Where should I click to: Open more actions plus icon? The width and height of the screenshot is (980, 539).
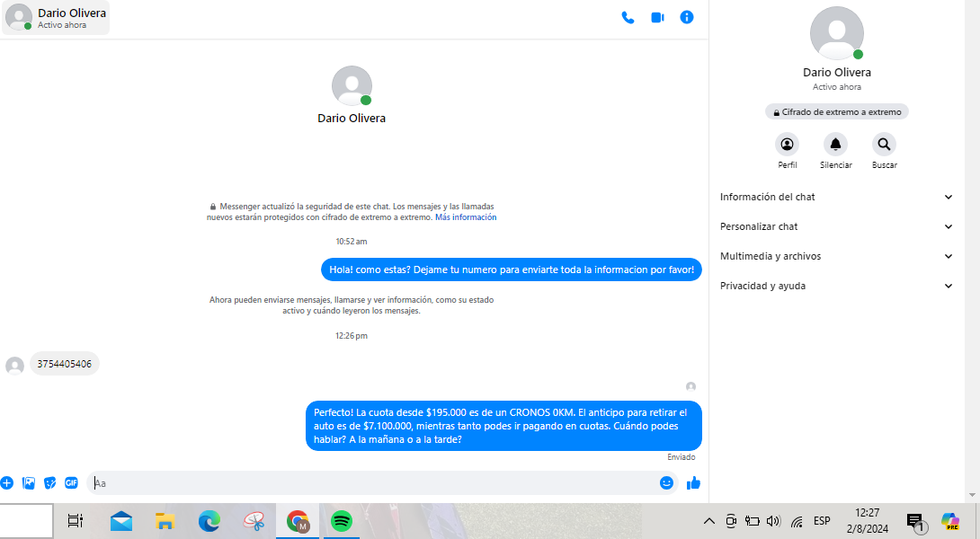(x=7, y=482)
